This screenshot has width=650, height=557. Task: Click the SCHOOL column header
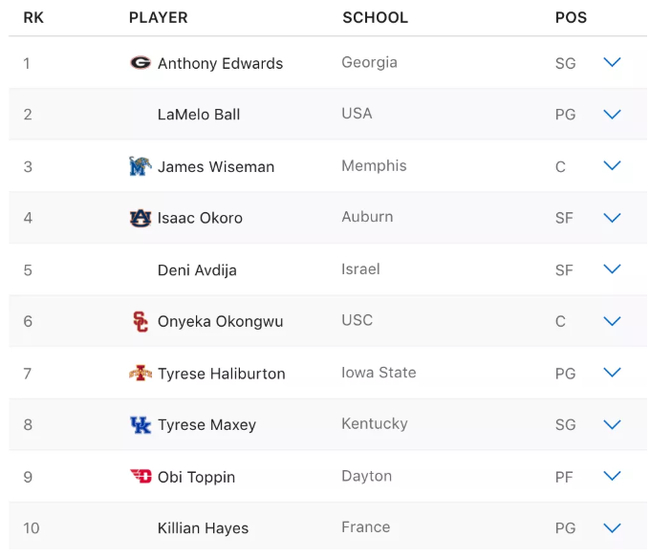[x=375, y=18]
